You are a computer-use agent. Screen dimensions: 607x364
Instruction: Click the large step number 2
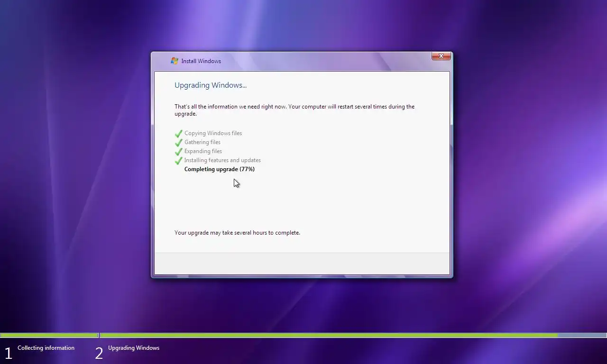pos(99,353)
